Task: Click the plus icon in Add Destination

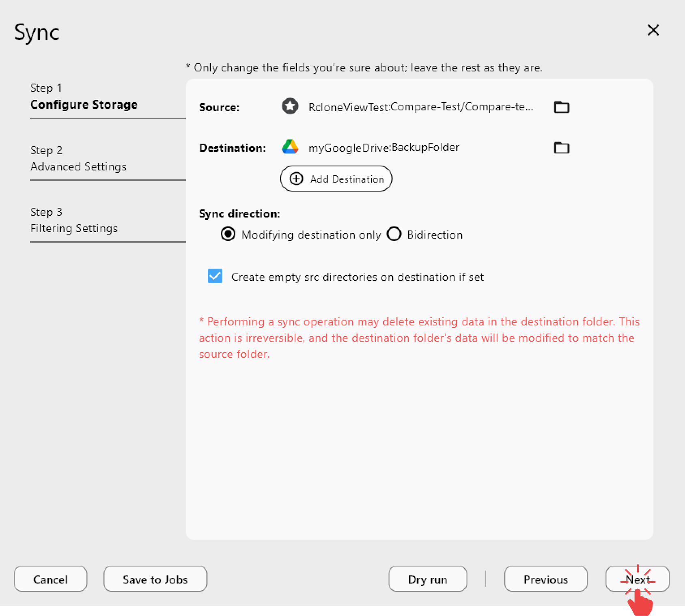Action: (296, 179)
